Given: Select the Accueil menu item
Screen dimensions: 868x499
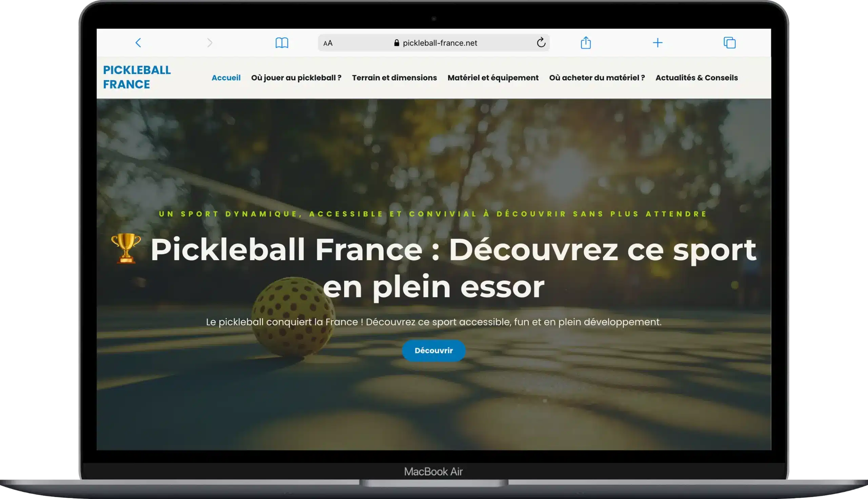Looking at the screenshot, I should pos(226,78).
